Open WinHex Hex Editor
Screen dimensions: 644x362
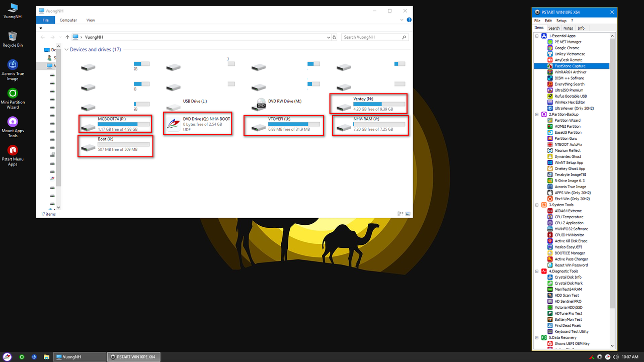(569, 102)
